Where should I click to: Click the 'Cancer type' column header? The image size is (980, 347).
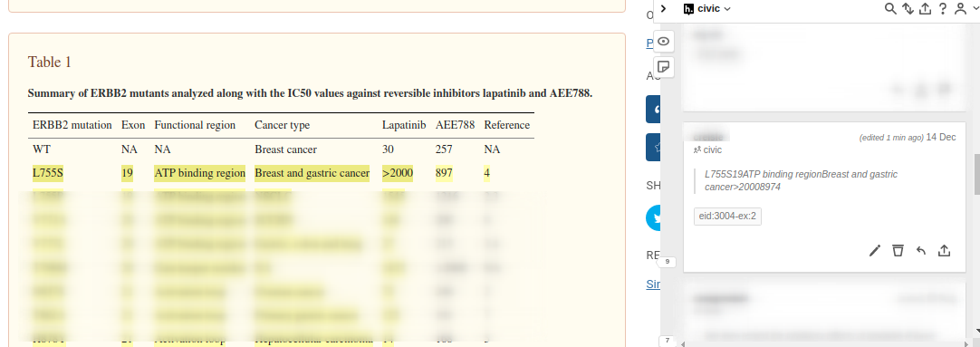[x=282, y=125]
